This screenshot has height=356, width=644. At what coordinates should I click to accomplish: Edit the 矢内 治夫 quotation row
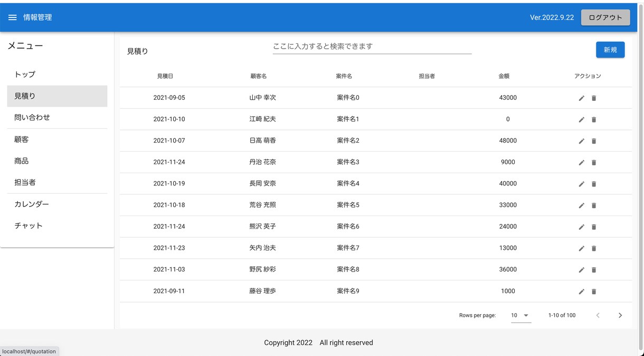click(581, 249)
